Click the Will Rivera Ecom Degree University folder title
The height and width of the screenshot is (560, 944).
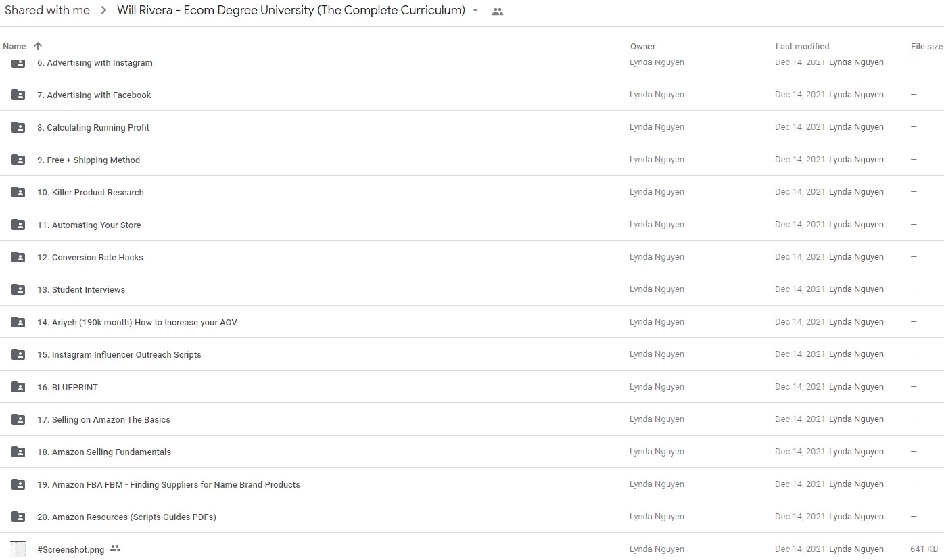point(291,10)
